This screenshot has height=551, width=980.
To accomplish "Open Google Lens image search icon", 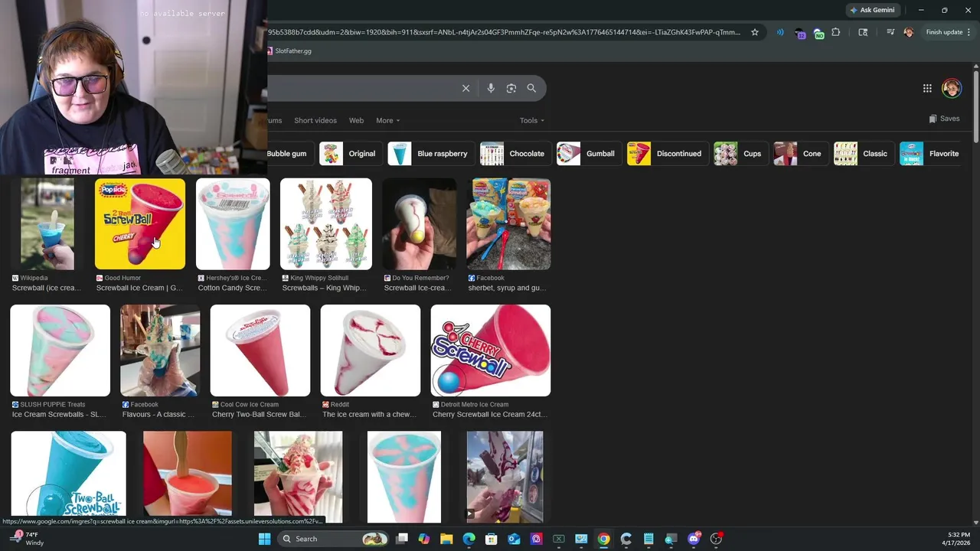I will [x=511, y=88].
